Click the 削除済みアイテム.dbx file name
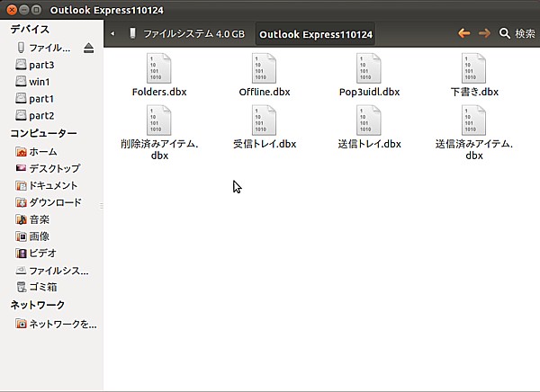 click(x=159, y=150)
